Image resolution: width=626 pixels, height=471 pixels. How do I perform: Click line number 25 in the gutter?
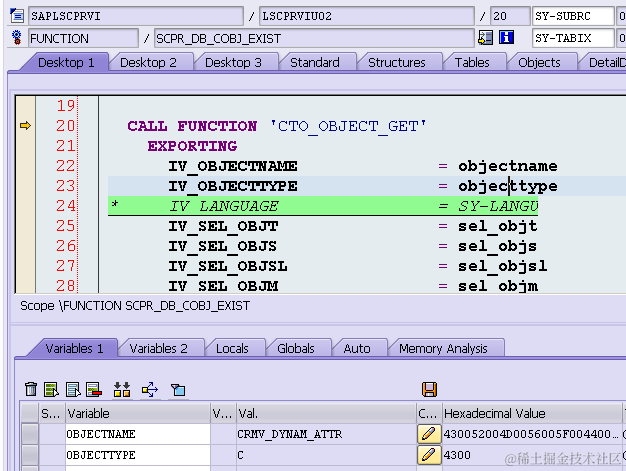point(65,226)
